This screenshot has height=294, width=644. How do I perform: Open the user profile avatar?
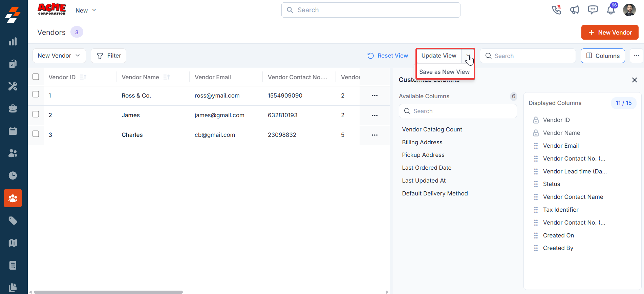tap(629, 10)
